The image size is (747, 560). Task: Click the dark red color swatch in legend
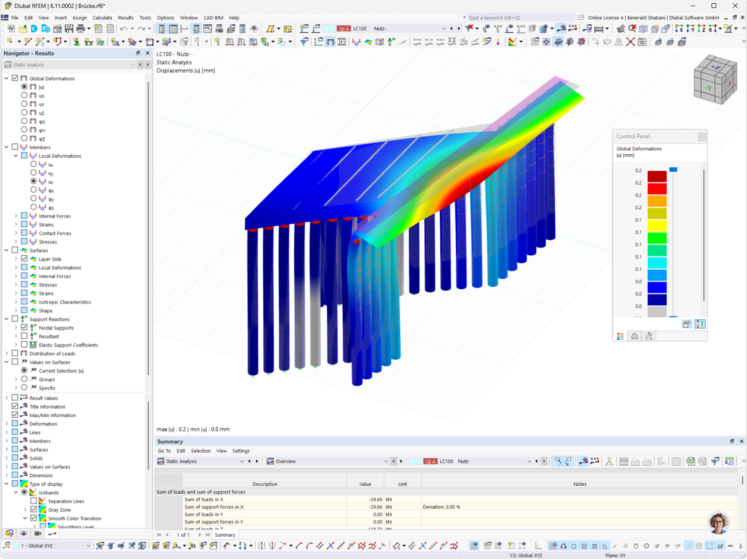[657, 176]
